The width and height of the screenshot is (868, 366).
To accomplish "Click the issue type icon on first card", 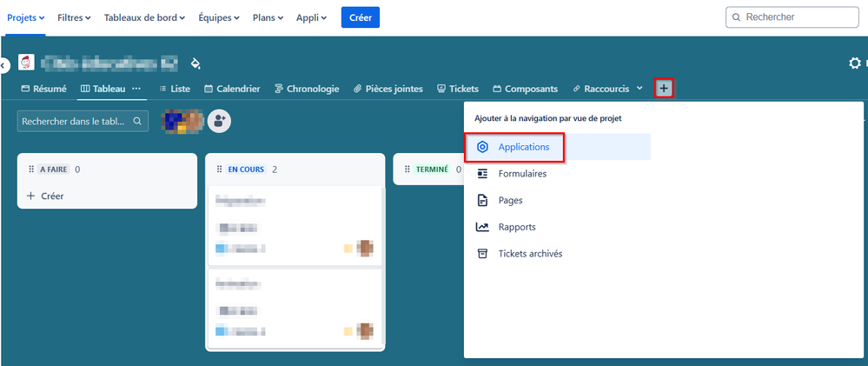I will coord(222,249).
